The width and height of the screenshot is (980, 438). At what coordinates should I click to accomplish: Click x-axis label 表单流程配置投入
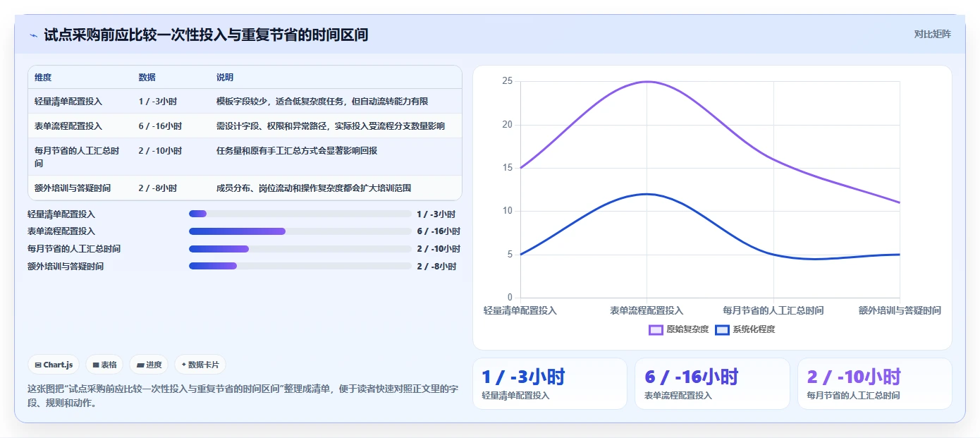647,310
